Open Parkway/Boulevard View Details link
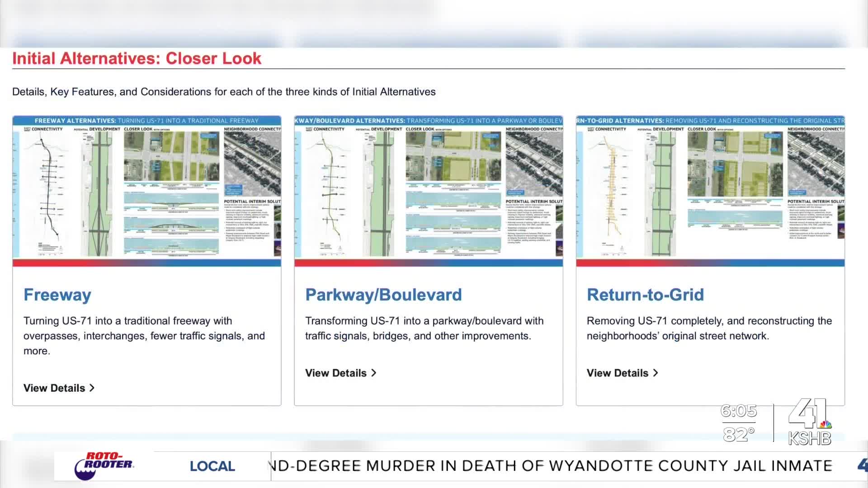 pyautogui.click(x=341, y=373)
